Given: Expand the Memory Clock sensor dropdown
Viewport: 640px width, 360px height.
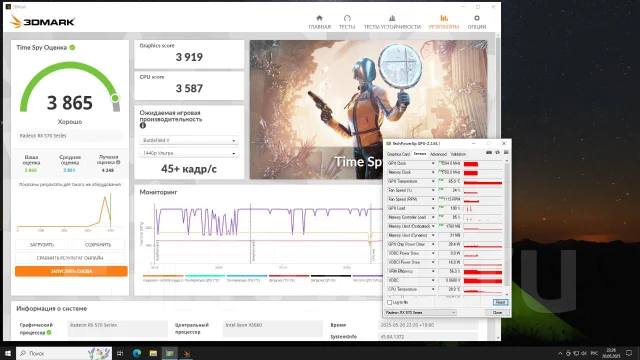Looking at the screenshot, I should pos(433,172).
